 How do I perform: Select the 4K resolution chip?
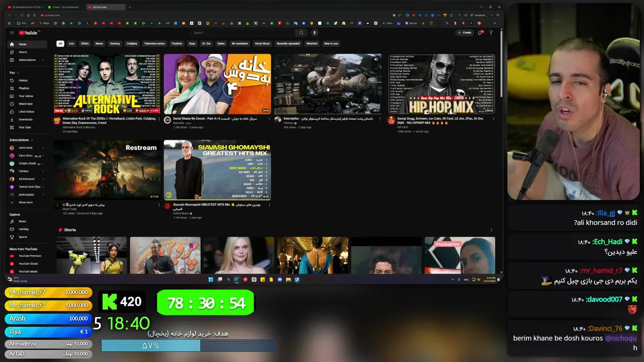[239, 43]
